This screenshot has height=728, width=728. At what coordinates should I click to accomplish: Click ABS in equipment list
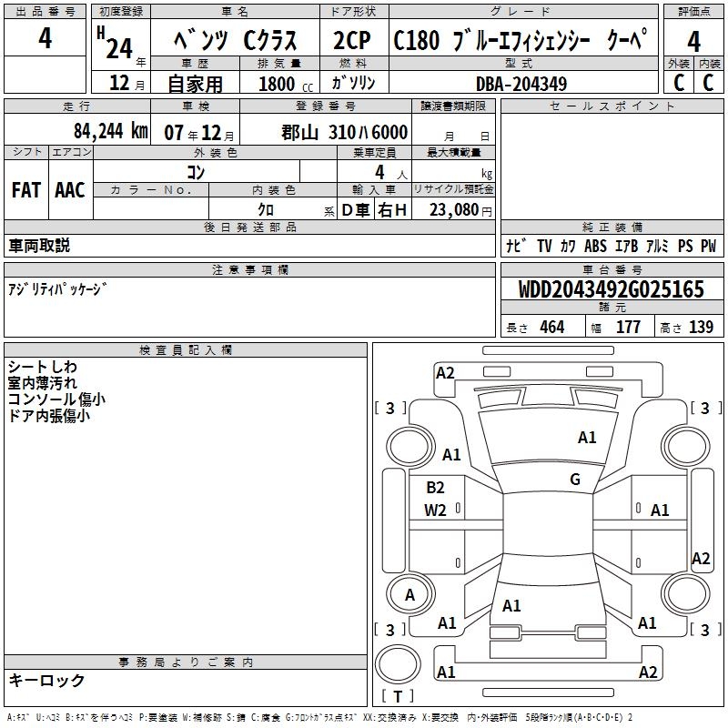(x=595, y=246)
